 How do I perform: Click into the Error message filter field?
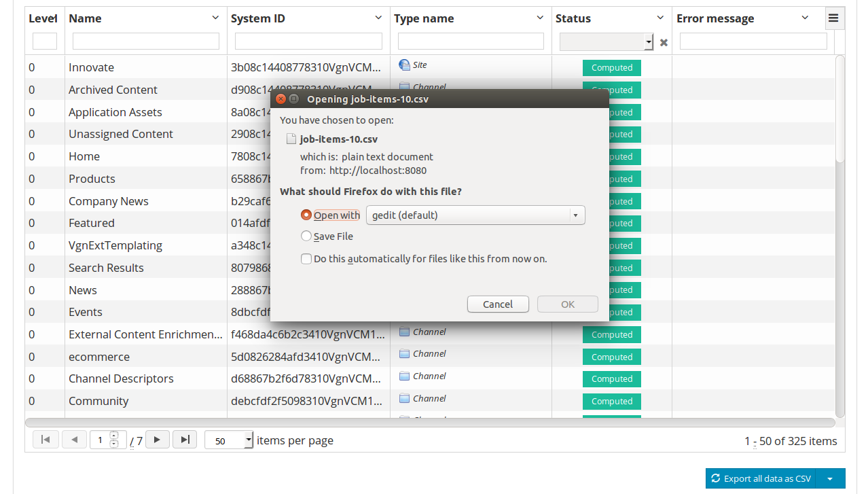pyautogui.click(x=753, y=41)
